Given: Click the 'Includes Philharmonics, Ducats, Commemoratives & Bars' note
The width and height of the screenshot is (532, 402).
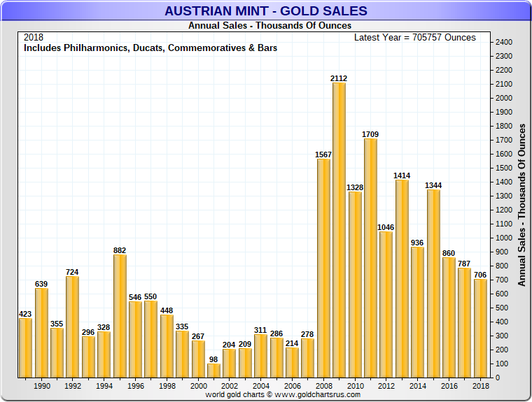Looking at the screenshot, I should pos(150,48).
